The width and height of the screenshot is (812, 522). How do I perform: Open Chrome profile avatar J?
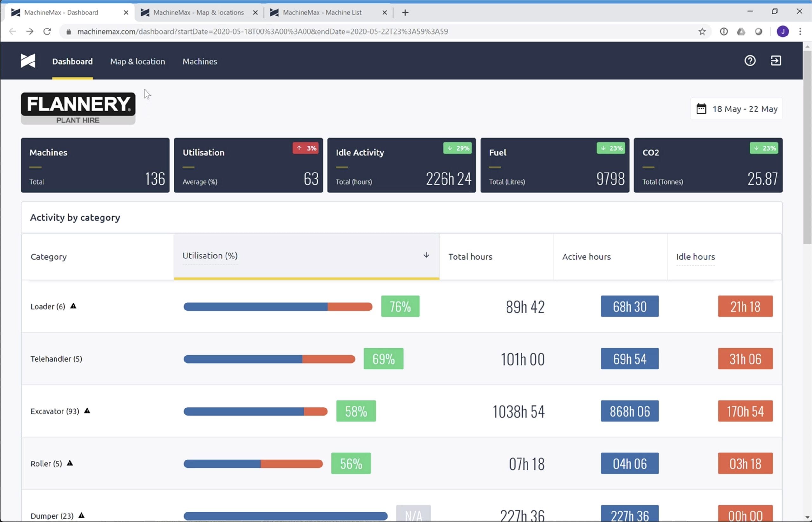pyautogui.click(x=783, y=31)
